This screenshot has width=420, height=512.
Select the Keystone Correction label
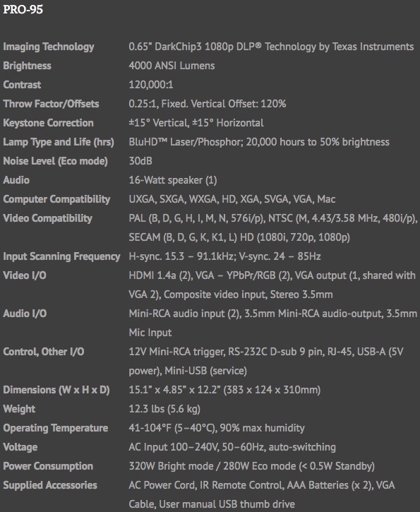(48, 123)
